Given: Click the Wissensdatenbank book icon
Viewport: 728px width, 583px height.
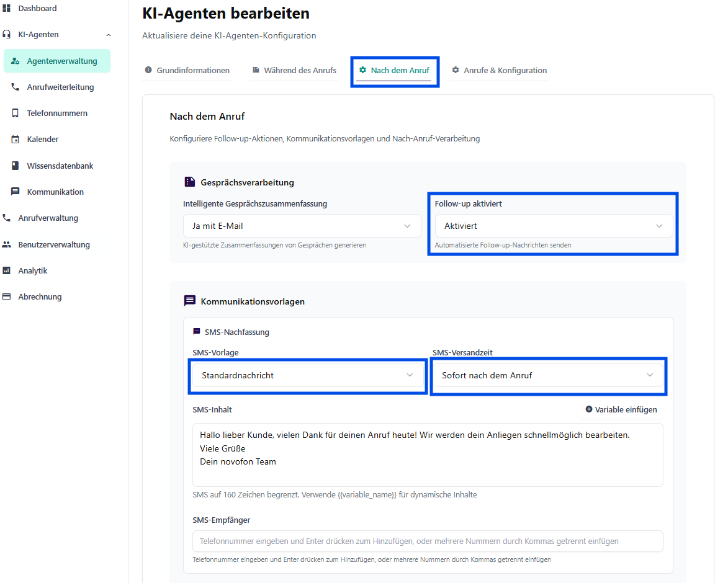Looking at the screenshot, I should coord(16,166).
